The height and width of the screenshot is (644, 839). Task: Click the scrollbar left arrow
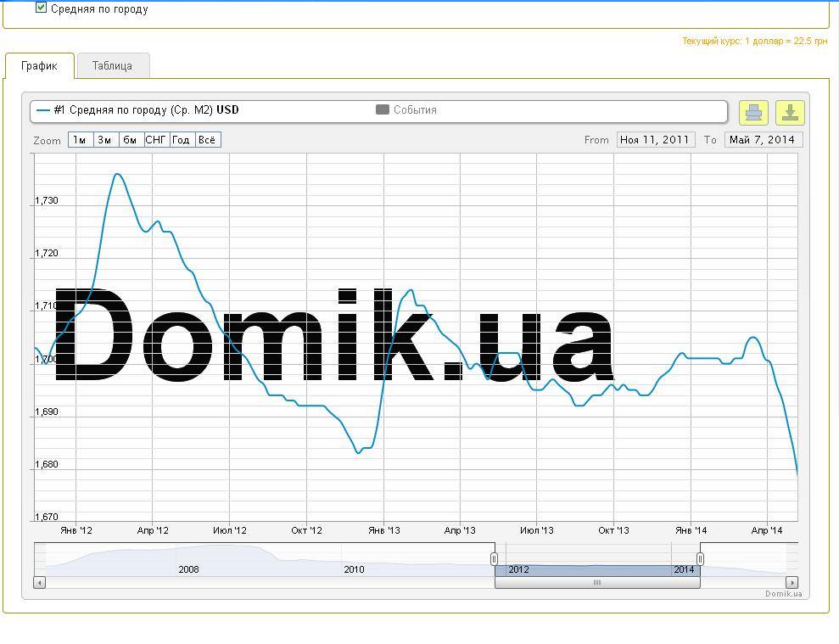point(40,582)
